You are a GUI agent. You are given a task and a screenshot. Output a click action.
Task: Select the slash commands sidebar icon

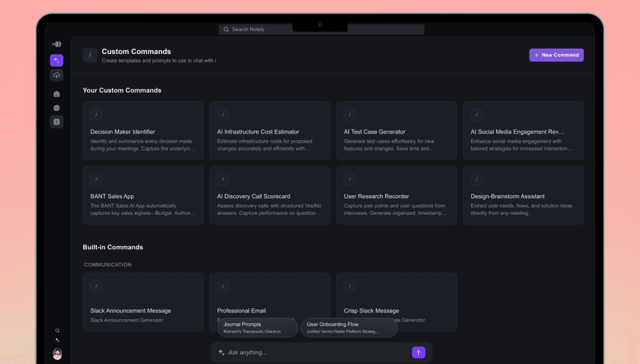coord(56,122)
